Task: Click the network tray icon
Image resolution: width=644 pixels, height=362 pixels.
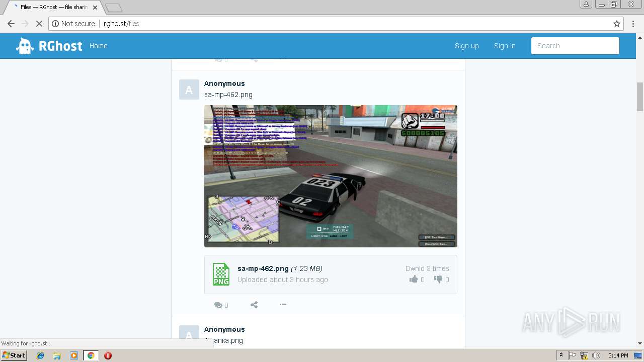Action: [x=584, y=355]
